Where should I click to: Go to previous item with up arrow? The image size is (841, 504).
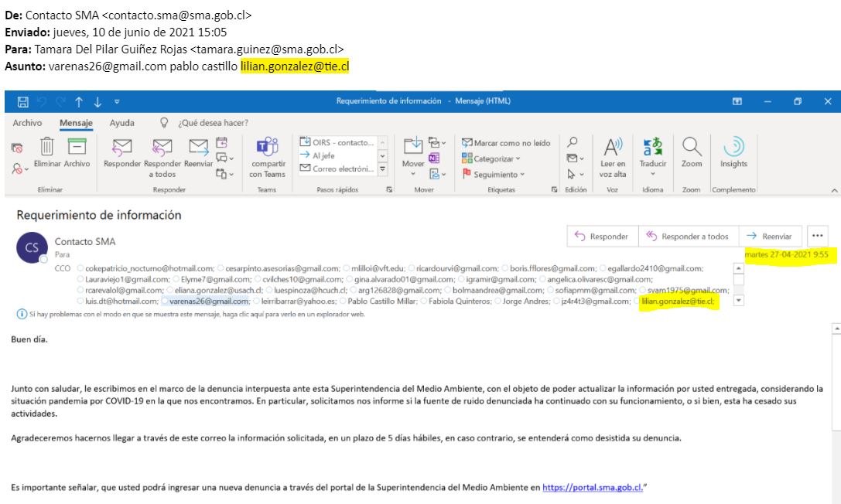(x=79, y=101)
